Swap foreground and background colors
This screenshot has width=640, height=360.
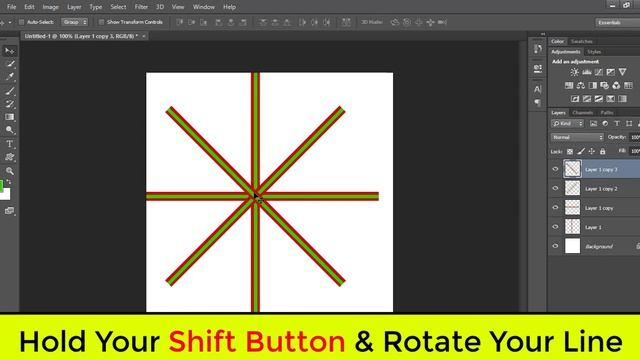[x=9, y=182]
